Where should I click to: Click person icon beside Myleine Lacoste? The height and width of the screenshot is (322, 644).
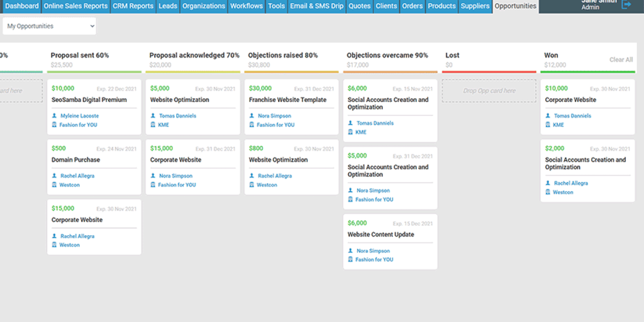click(x=54, y=116)
